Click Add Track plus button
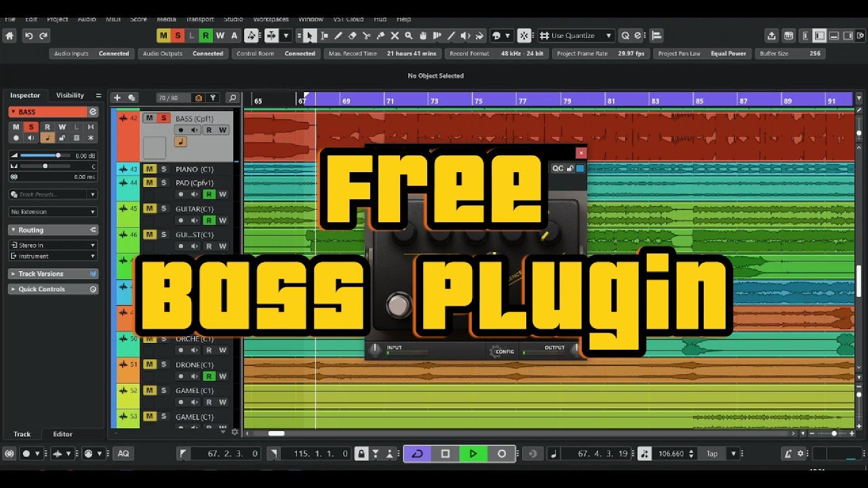Viewport: 868px width, 488px height. 117,98
